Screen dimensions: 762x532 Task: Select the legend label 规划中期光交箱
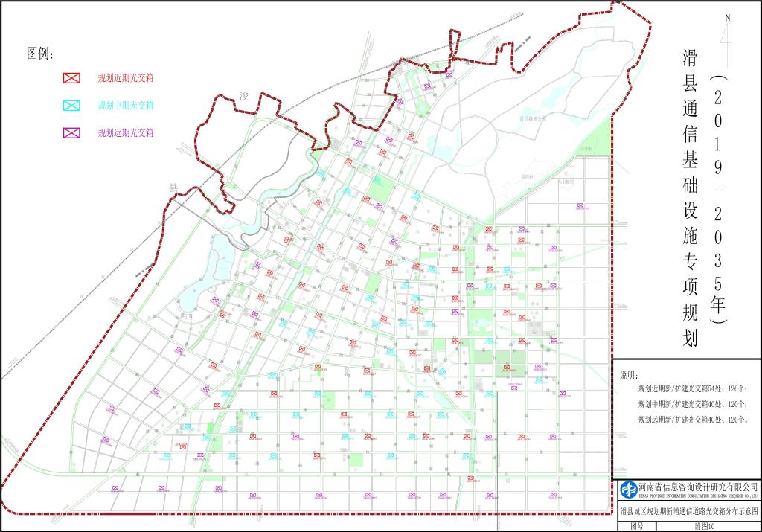[125, 106]
